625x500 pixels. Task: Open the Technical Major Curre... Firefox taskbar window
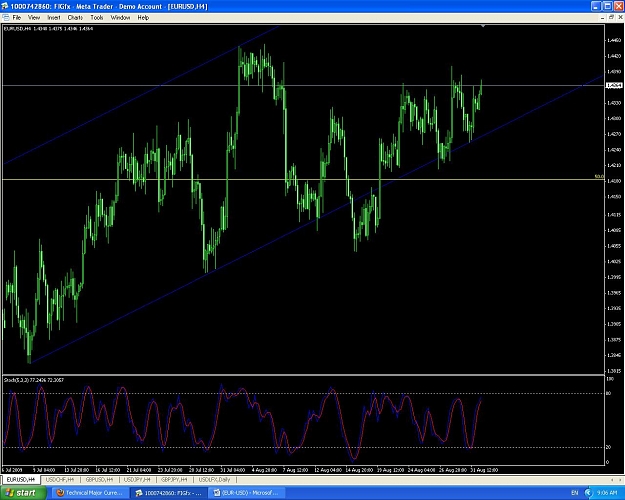coord(90,493)
